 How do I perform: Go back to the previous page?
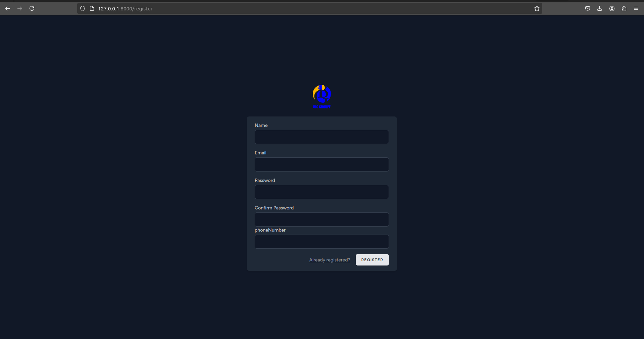(x=8, y=8)
